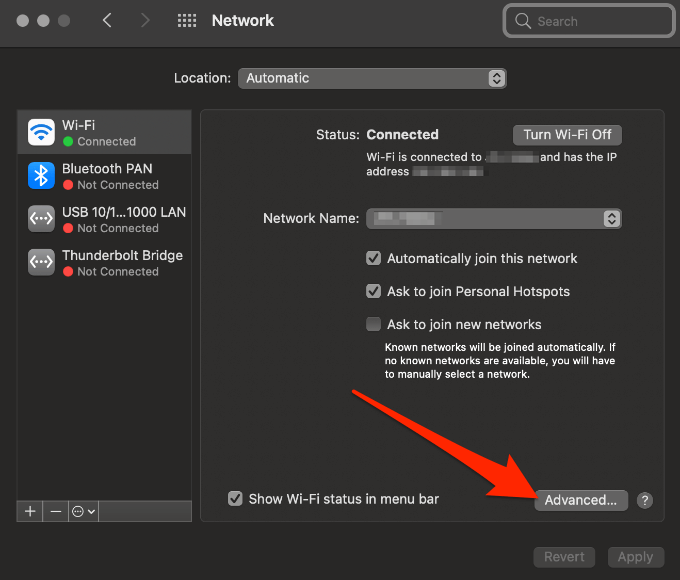
Task: Click the Revert button
Action: (x=564, y=557)
